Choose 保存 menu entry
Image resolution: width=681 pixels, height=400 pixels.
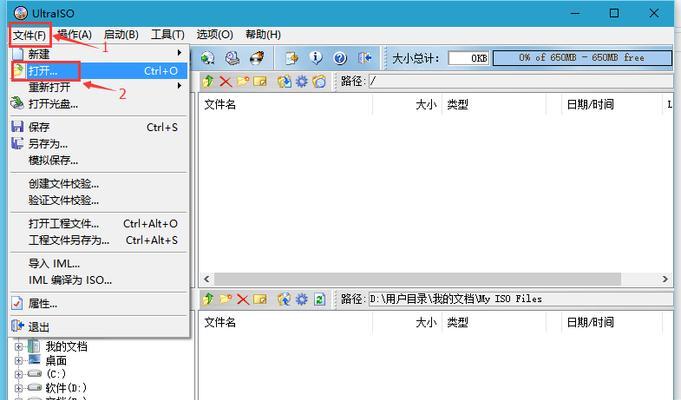tap(99, 127)
